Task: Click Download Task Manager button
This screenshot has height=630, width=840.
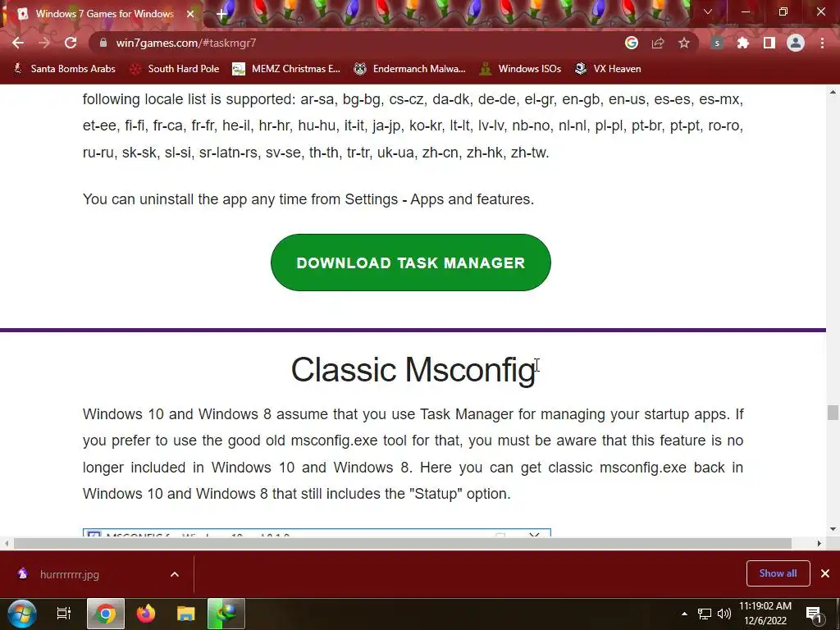Action: click(x=411, y=262)
